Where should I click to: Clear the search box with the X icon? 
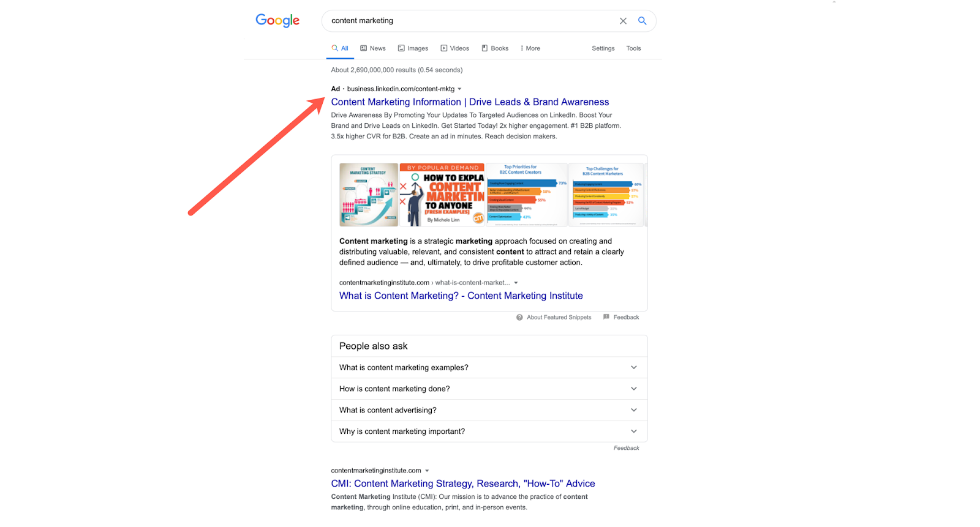[623, 21]
